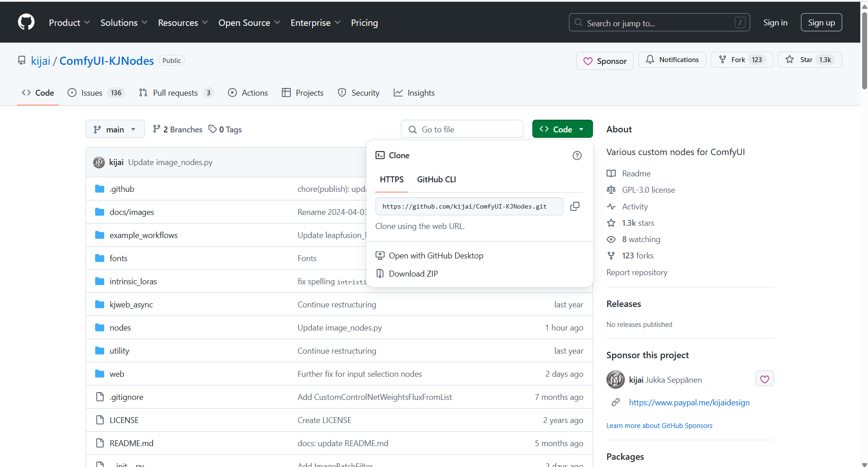The width and height of the screenshot is (868, 467).
Task: Expand the Product menu in header
Action: click(x=69, y=23)
